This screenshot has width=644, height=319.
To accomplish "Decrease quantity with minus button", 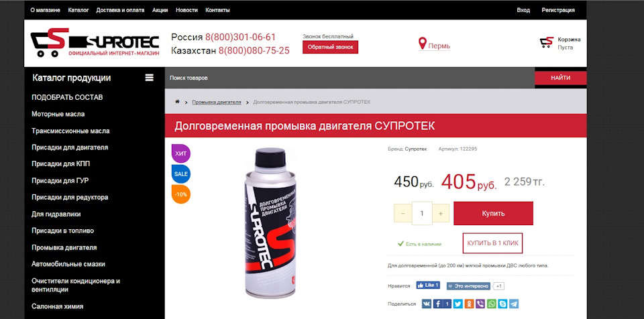I will [x=403, y=214].
